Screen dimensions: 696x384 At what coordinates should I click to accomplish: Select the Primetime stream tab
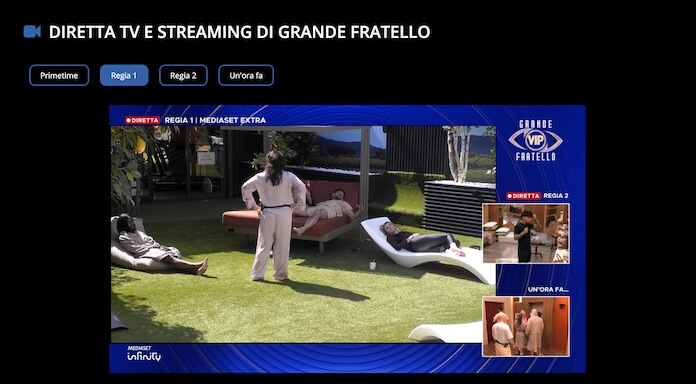59,75
